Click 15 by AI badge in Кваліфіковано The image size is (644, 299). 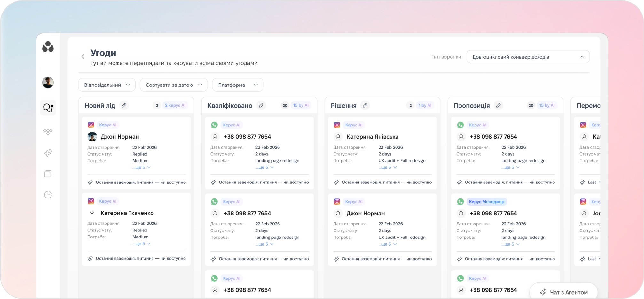[x=301, y=105]
